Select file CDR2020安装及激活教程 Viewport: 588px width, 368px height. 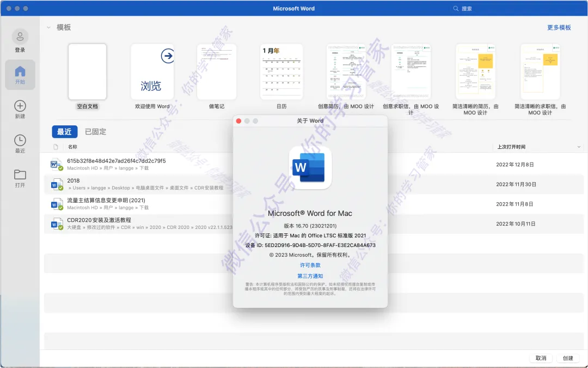coord(99,220)
